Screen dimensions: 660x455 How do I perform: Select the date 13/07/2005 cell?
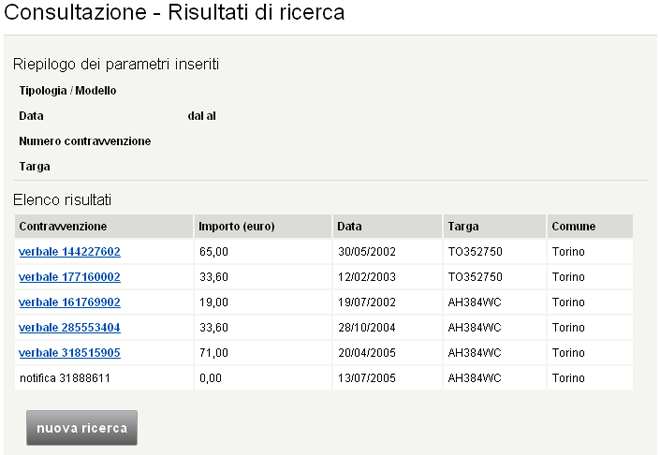click(x=362, y=378)
